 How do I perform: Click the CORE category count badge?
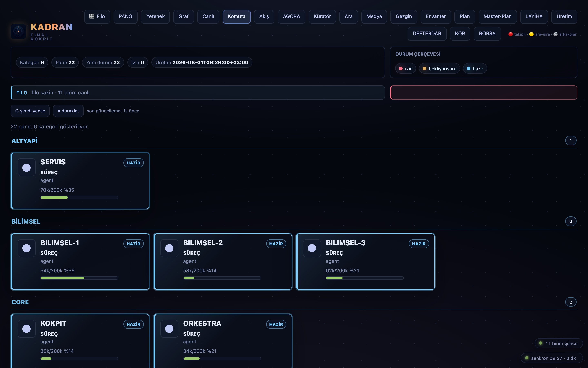tap(571, 302)
